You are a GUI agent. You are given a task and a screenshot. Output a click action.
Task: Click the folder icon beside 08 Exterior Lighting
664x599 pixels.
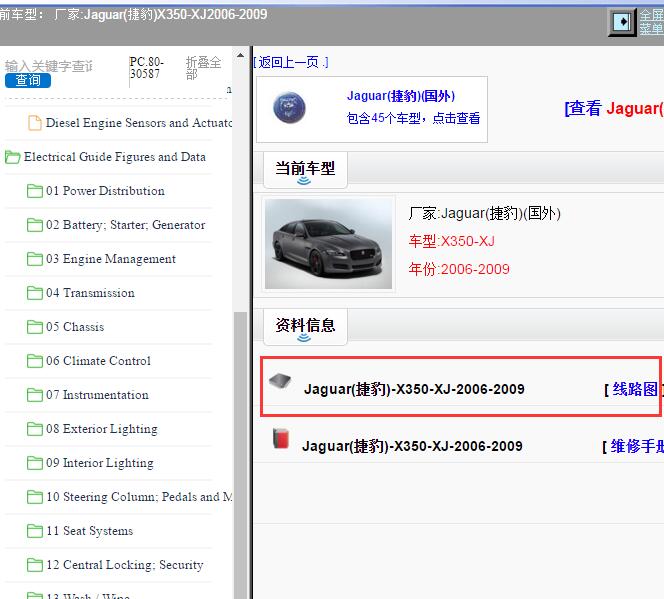point(35,429)
